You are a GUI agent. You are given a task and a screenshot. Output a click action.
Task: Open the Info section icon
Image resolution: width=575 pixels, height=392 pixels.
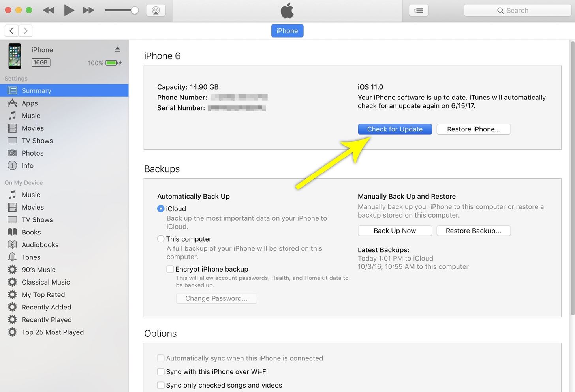point(13,165)
